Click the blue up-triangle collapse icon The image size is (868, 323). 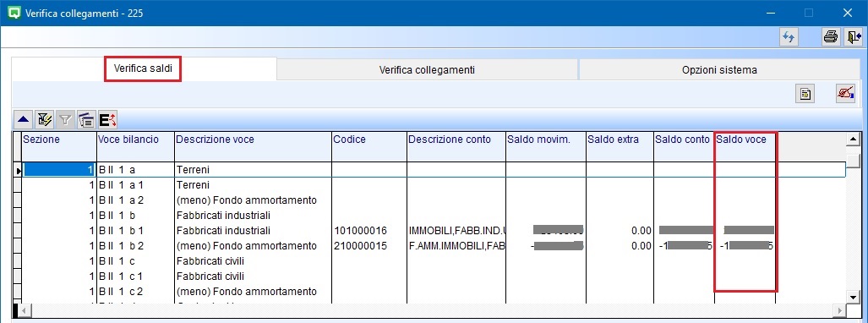[24, 119]
